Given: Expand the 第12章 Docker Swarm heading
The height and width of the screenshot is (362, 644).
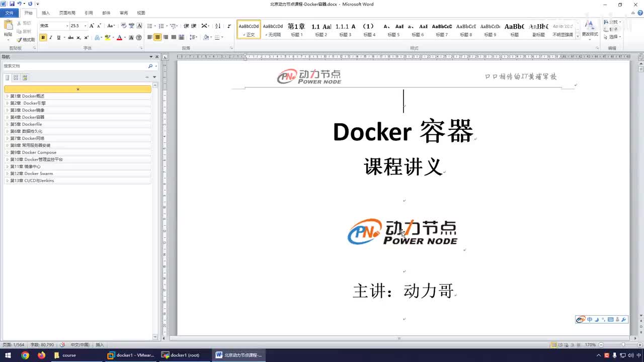Looking at the screenshot, I should tap(7, 173).
